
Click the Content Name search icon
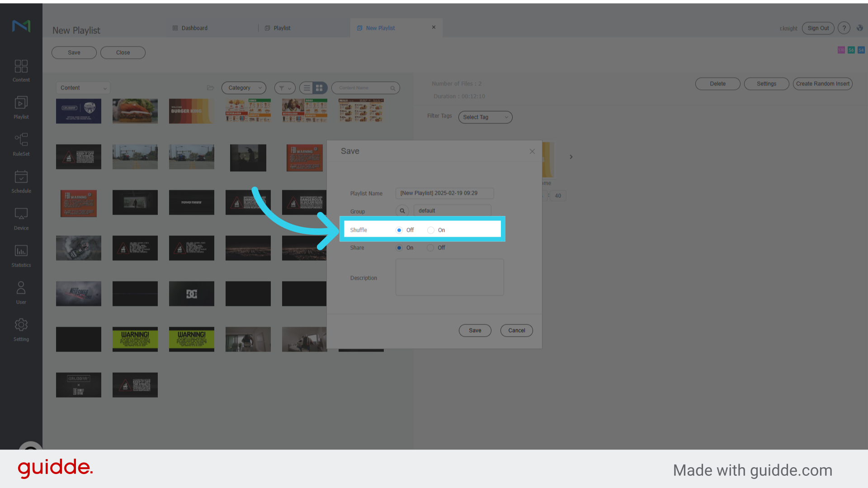click(392, 88)
